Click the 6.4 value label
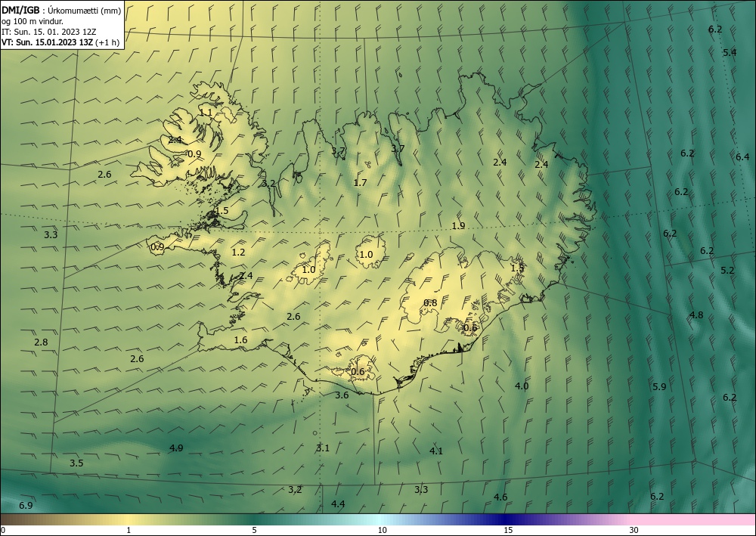The width and height of the screenshot is (756, 536). [742, 156]
